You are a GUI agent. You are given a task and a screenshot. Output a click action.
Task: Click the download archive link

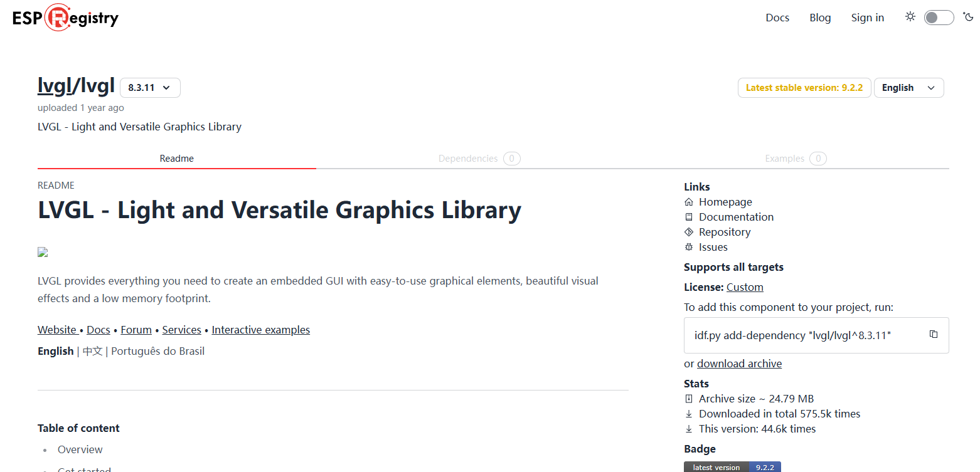click(x=740, y=364)
